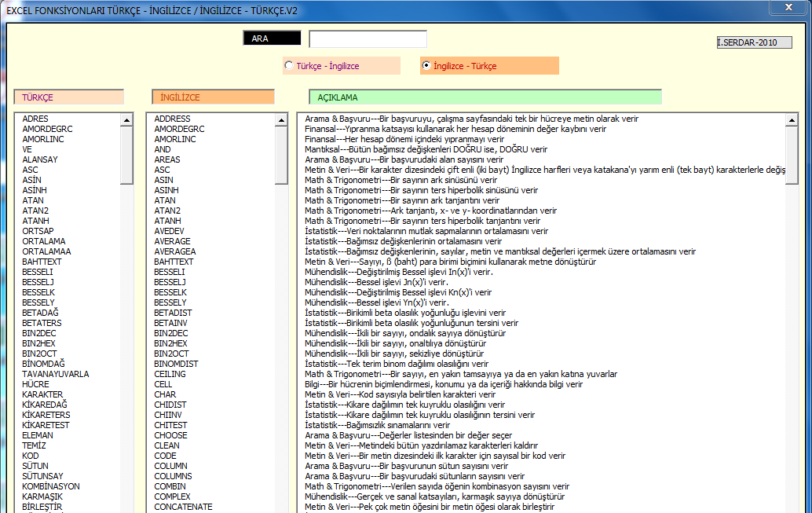Select ADDRESS in the İngilizce list

tap(173, 119)
